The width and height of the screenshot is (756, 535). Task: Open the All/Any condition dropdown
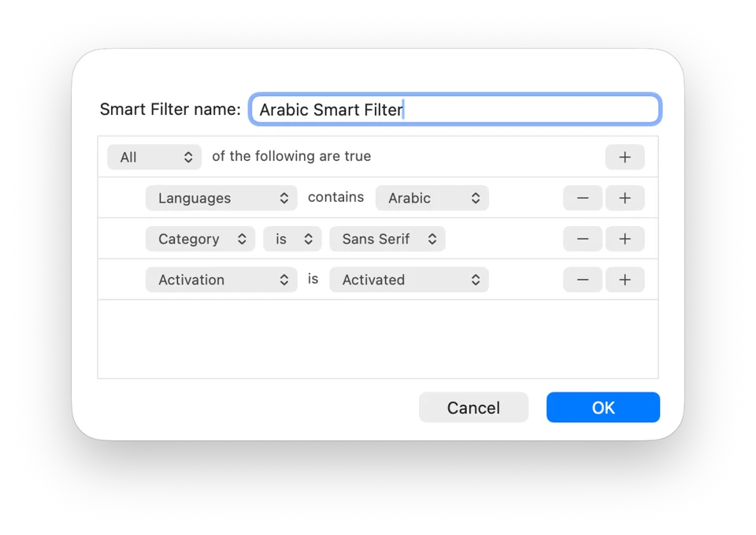(x=154, y=158)
